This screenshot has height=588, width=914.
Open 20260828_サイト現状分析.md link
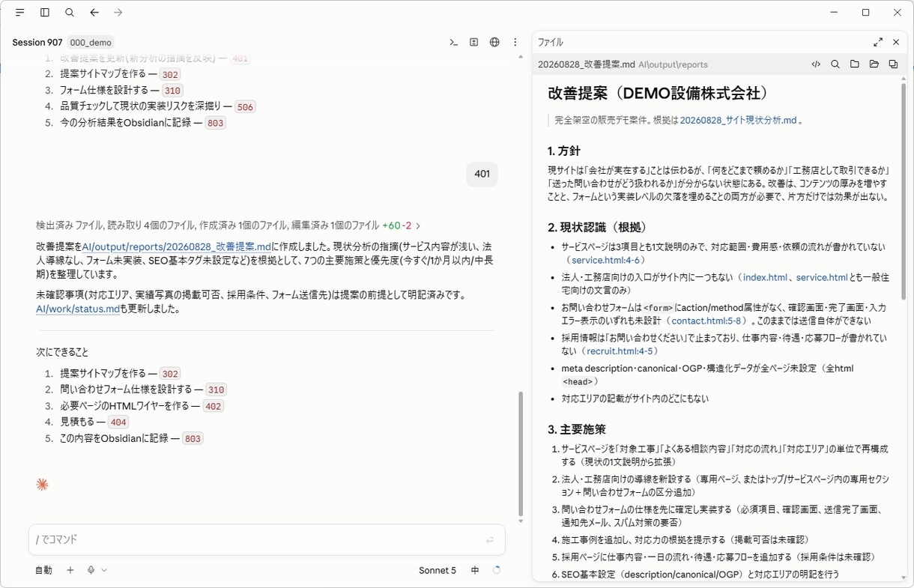pos(738,120)
